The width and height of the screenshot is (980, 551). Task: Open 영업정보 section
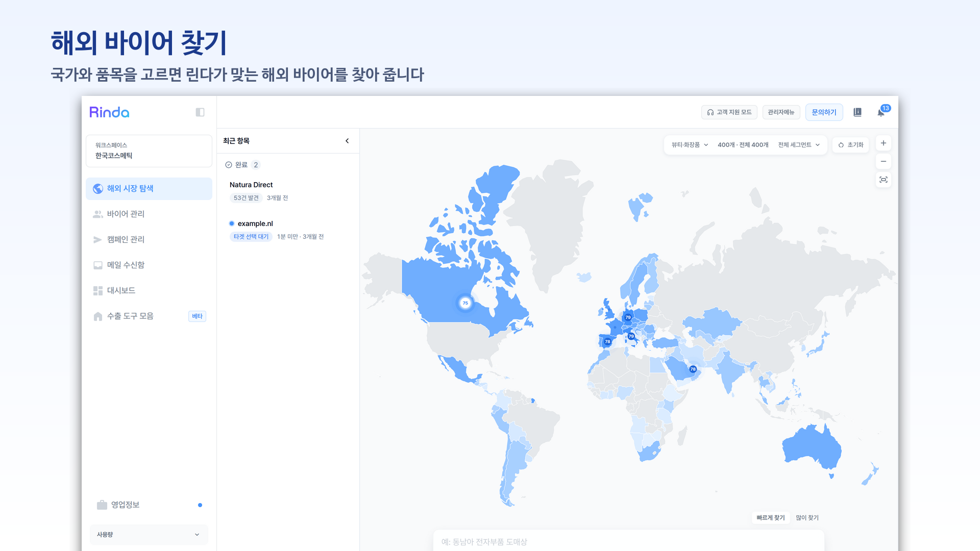(149, 505)
